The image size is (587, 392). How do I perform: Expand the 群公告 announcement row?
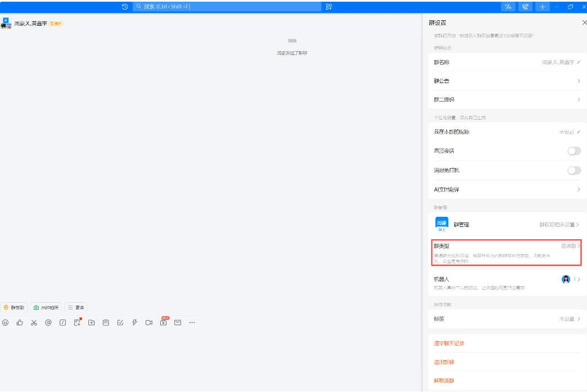507,81
